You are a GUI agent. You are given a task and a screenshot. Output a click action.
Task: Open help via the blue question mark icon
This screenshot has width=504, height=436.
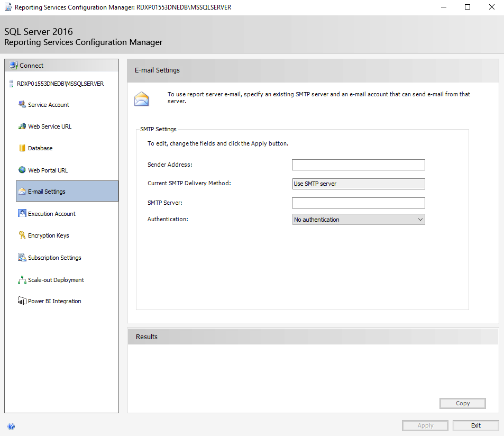(x=11, y=426)
